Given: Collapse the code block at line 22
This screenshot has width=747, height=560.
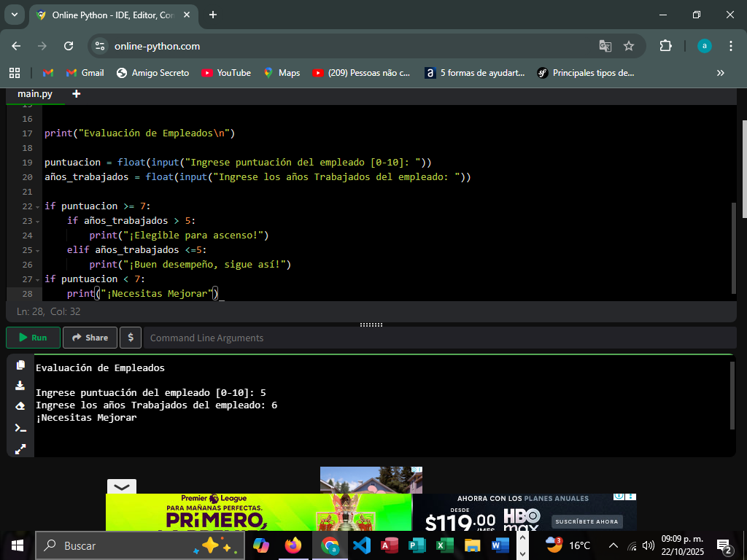Looking at the screenshot, I should pos(38,206).
